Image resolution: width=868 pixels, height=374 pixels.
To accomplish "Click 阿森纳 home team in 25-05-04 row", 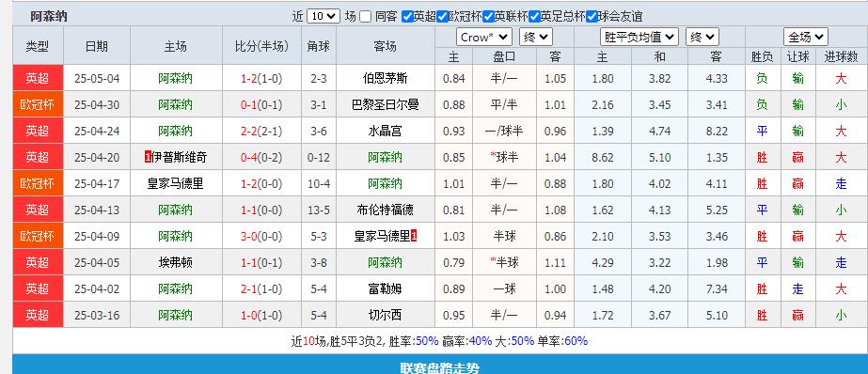I will pyautogui.click(x=176, y=79).
